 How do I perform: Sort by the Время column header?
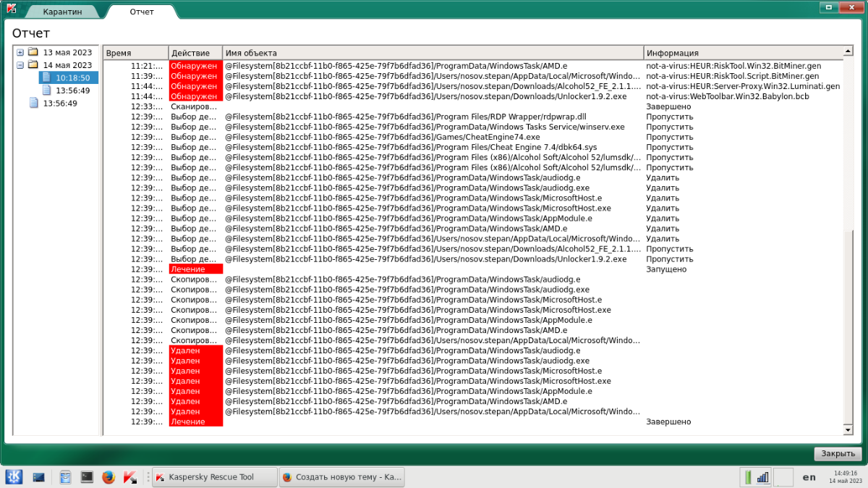tap(136, 53)
